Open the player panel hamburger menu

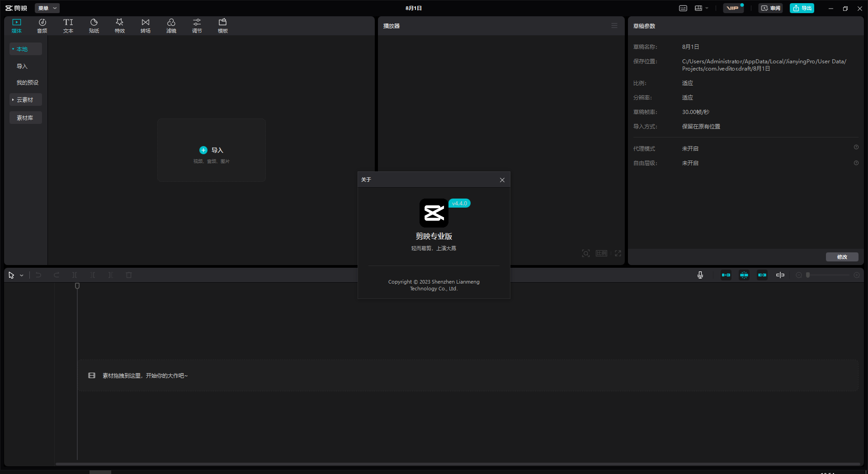[x=614, y=26]
